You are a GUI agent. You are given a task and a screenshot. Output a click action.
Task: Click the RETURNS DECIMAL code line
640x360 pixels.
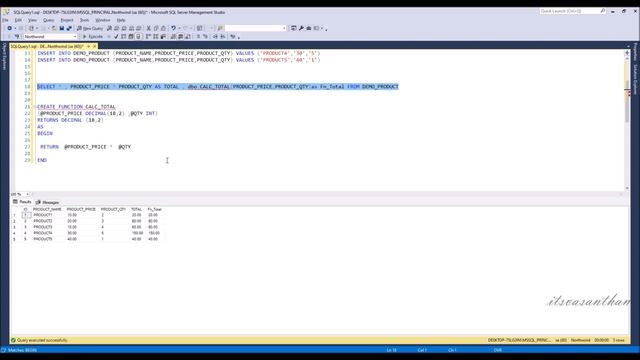click(x=70, y=120)
